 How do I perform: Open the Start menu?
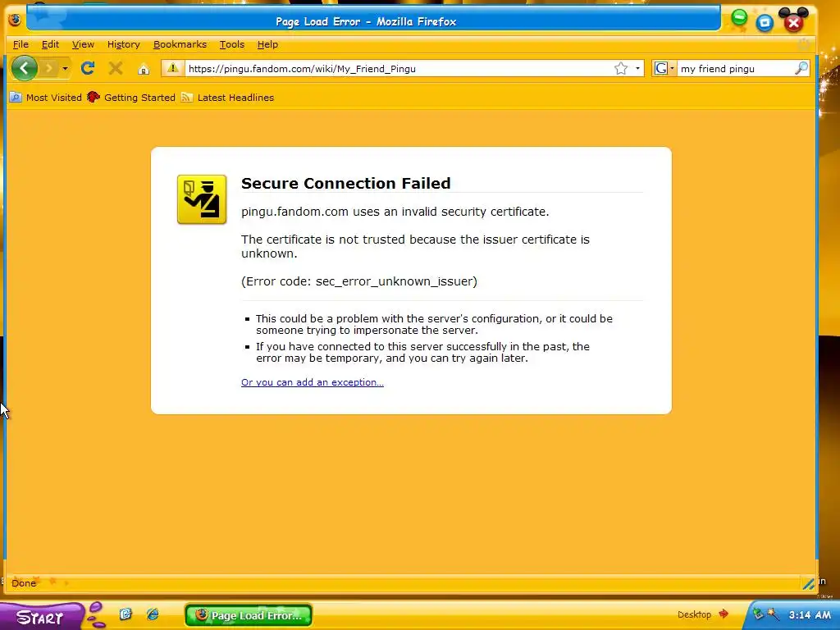40,617
